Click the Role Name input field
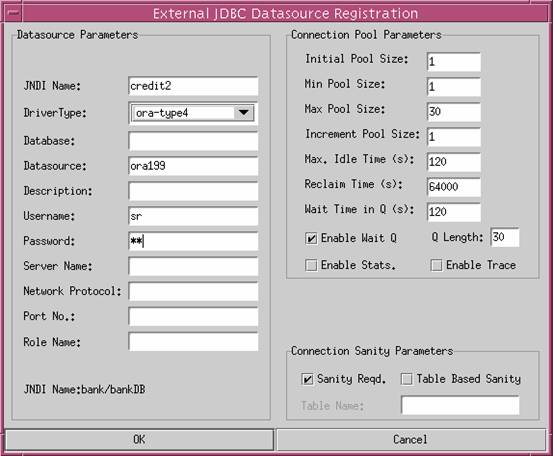Screen dimensions: 553x456 click(x=193, y=342)
